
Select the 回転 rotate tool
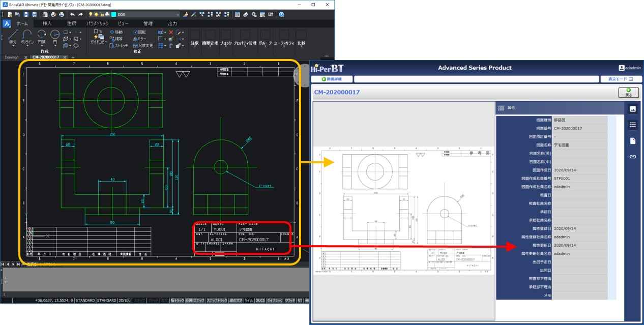coord(139,32)
